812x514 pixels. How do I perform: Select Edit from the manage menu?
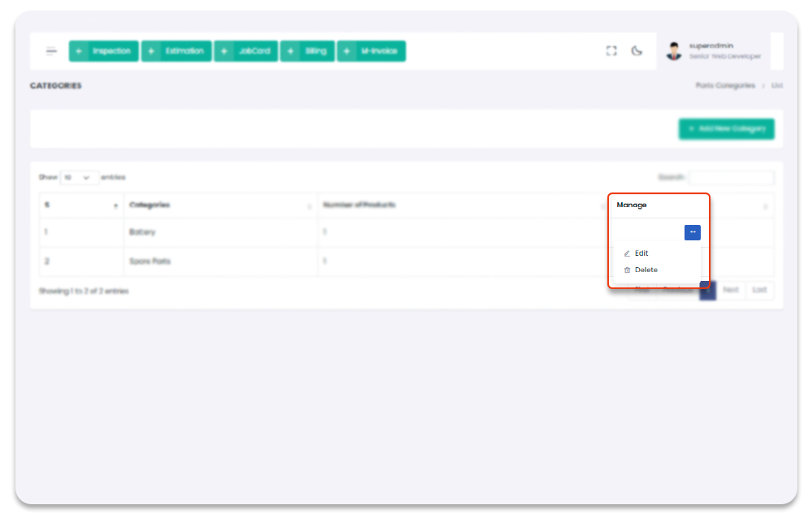[x=641, y=253]
